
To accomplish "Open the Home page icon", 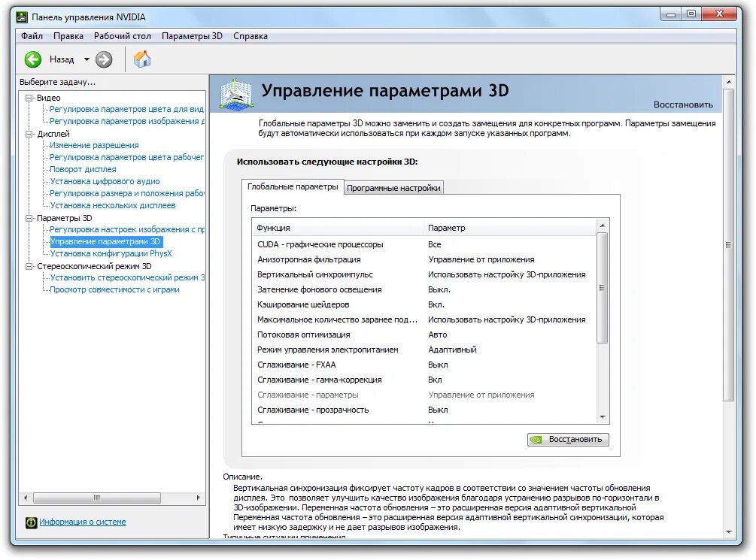I will [141, 59].
